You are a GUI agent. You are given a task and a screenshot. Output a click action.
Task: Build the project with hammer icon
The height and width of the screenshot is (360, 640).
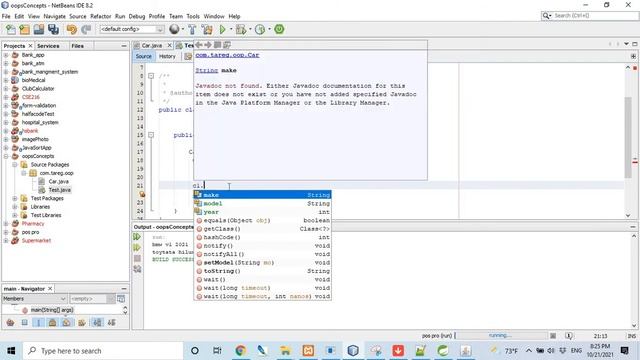point(192,29)
